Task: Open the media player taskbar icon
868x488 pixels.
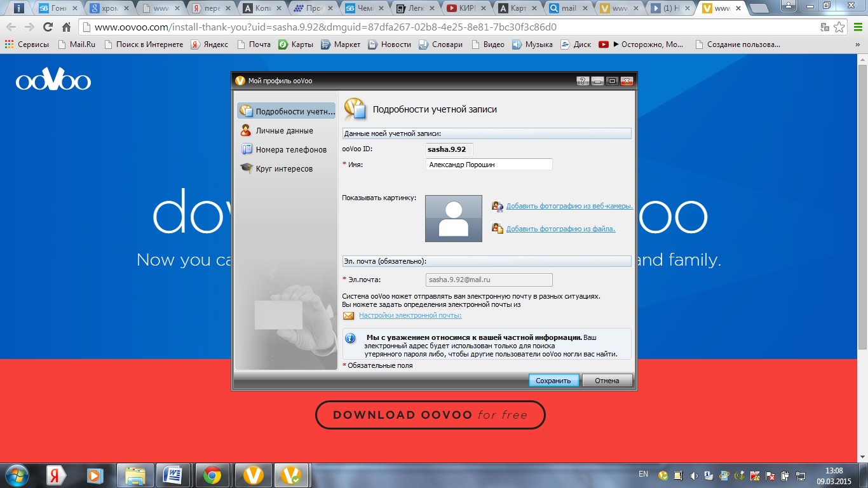Action: 95,475
